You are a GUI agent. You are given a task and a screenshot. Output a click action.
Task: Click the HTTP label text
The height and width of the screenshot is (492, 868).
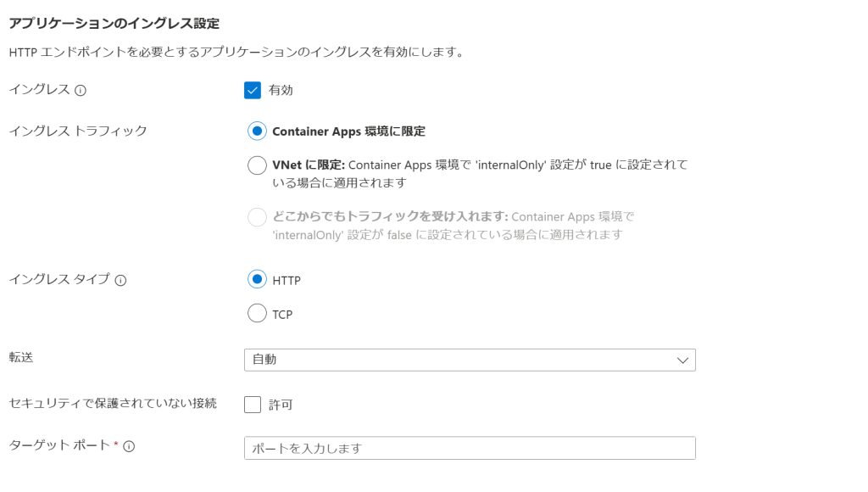(287, 281)
